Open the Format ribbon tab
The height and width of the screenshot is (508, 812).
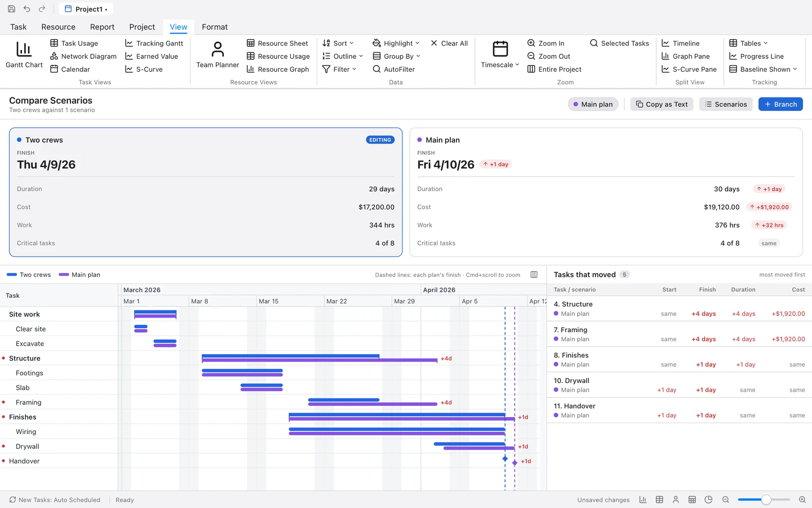tap(215, 27)
